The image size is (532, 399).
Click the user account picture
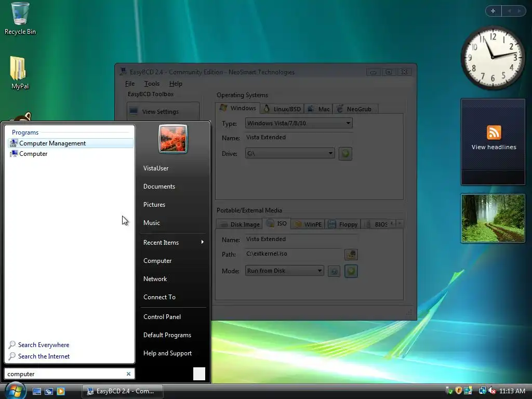(173, 139)
